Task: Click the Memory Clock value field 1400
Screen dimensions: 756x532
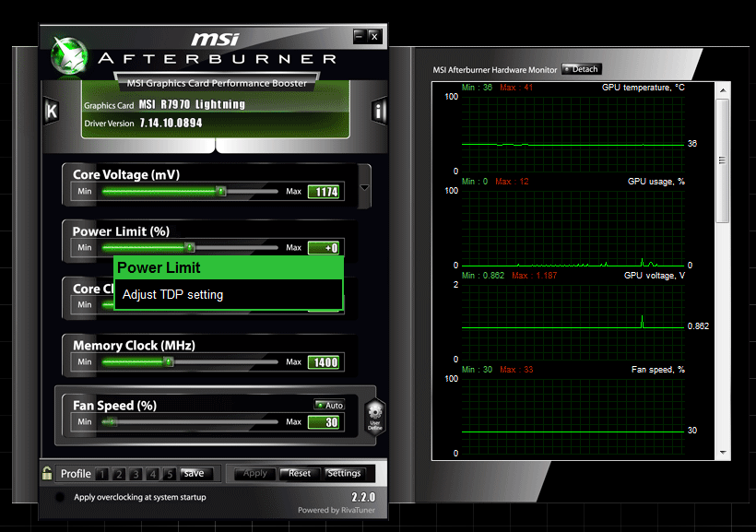Action: coord(324,362)
